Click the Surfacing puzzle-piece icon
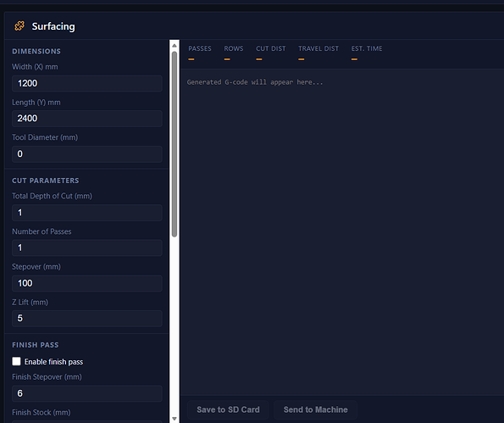 click(19, 26)
